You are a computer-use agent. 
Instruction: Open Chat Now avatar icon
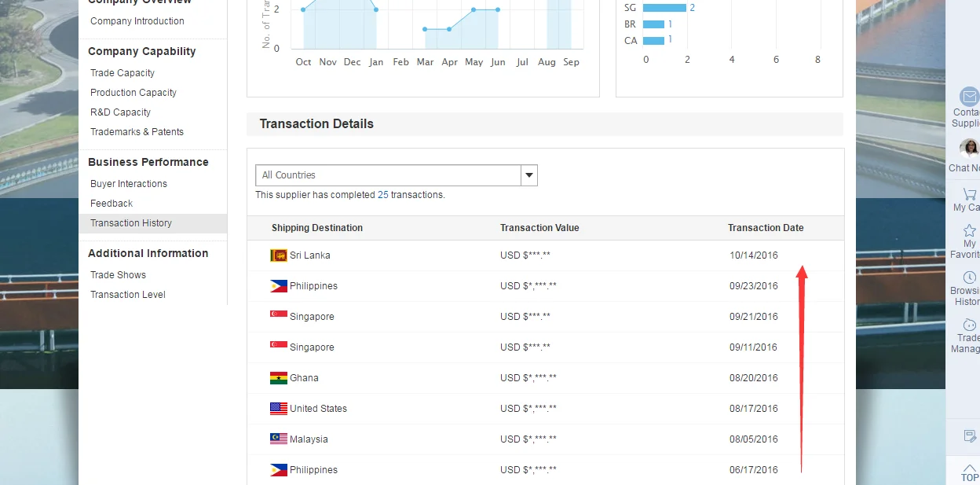point(970,149)
